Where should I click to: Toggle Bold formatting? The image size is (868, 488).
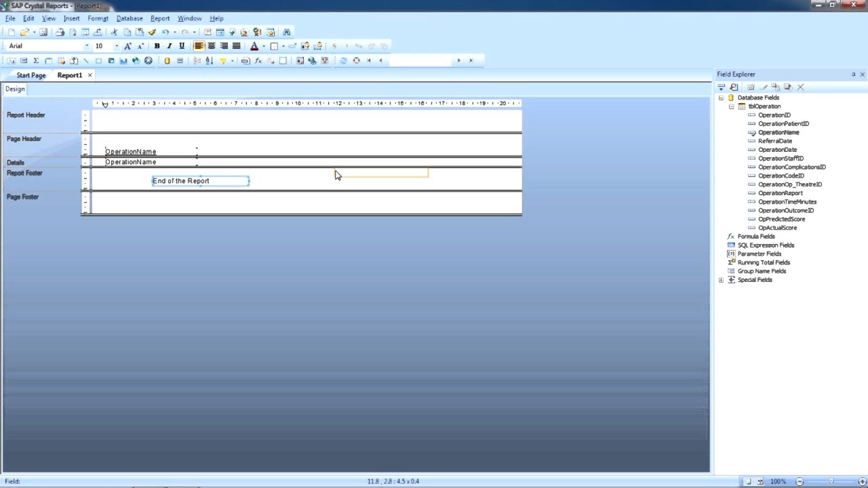[157, 45]
